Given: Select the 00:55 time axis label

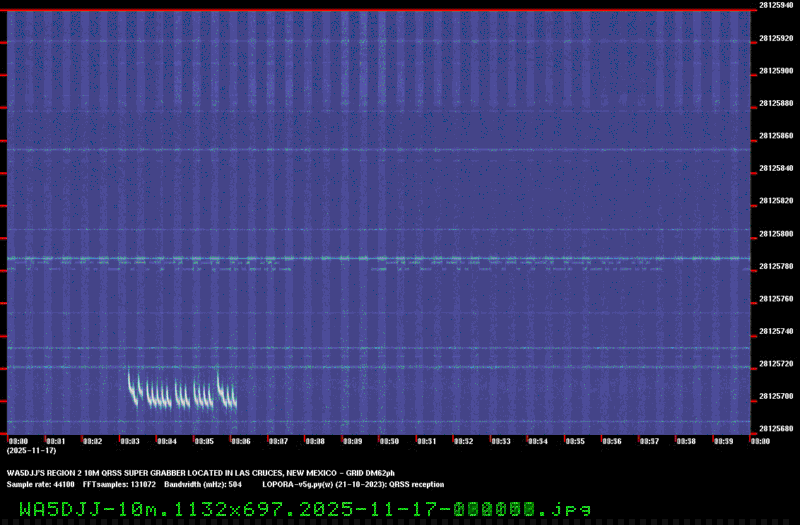Looking at the screenshot, I should point(574,441).
